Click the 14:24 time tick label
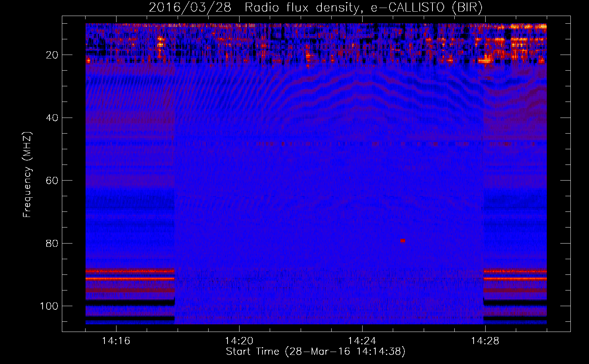Screen dimensions: 589x364 362,341
